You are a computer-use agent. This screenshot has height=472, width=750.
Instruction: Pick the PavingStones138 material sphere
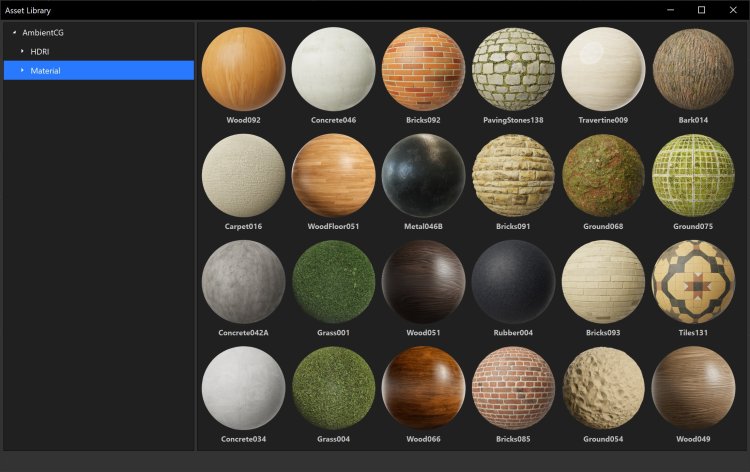point(513,69)
